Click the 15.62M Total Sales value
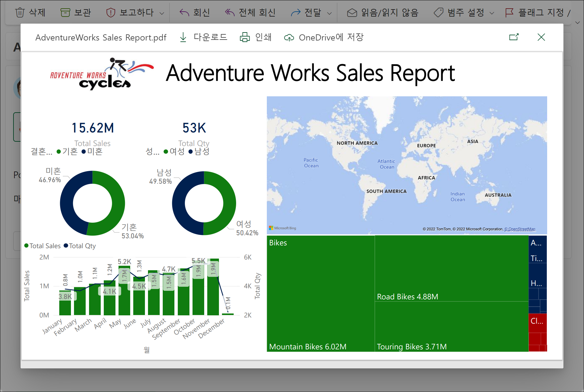This screenshot has height=392, width=584. 92,128
